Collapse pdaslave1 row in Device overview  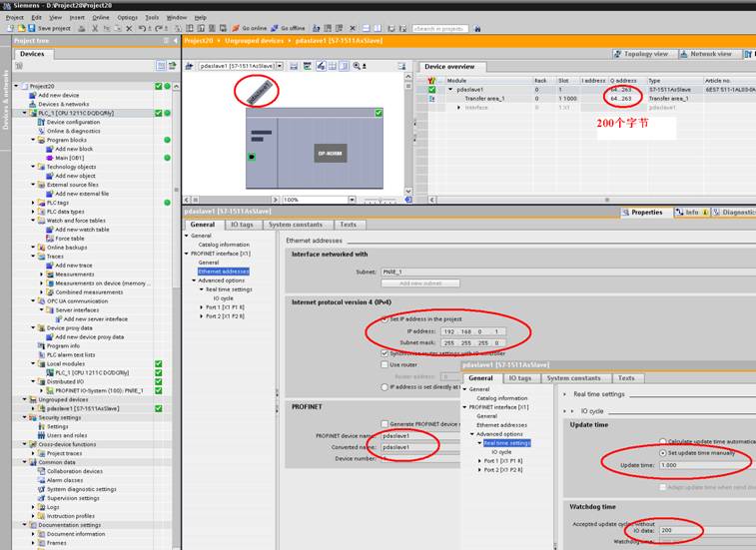coord(450,90)
